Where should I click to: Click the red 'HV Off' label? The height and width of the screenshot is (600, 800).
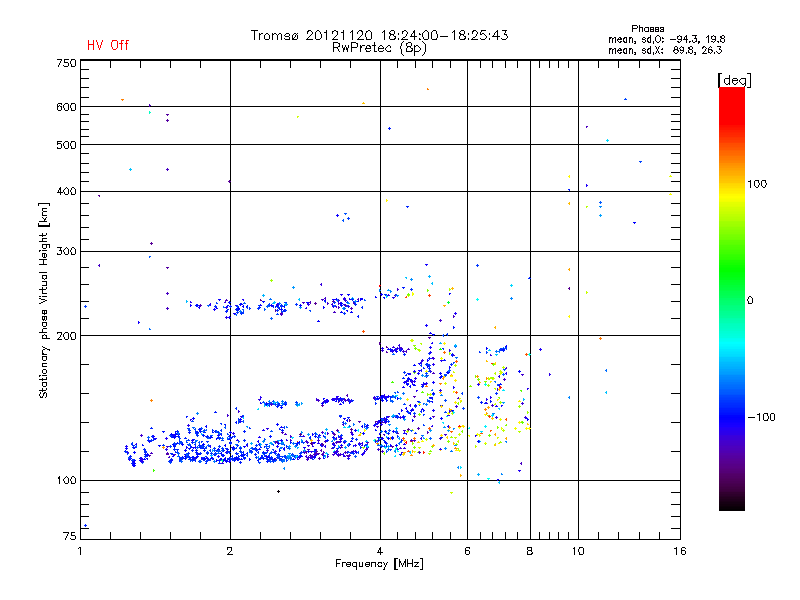(108, 45)
